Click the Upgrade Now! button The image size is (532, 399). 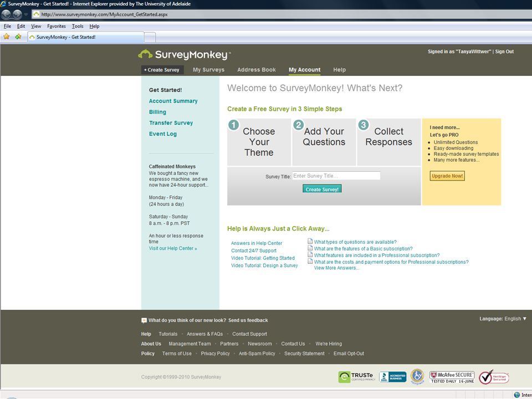(447, 176)
